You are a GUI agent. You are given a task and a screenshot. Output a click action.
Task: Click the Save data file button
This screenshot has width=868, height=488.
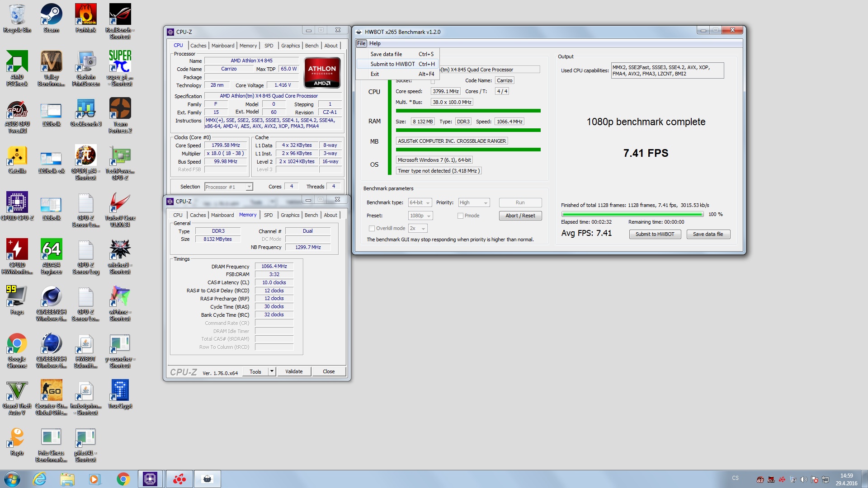coord(708,234)
